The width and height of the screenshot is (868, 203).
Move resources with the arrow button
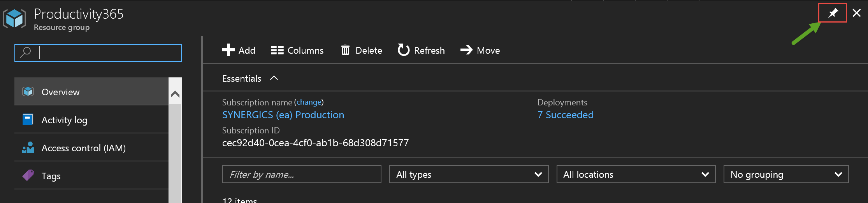pyautogui.click(x=480, y=50)
